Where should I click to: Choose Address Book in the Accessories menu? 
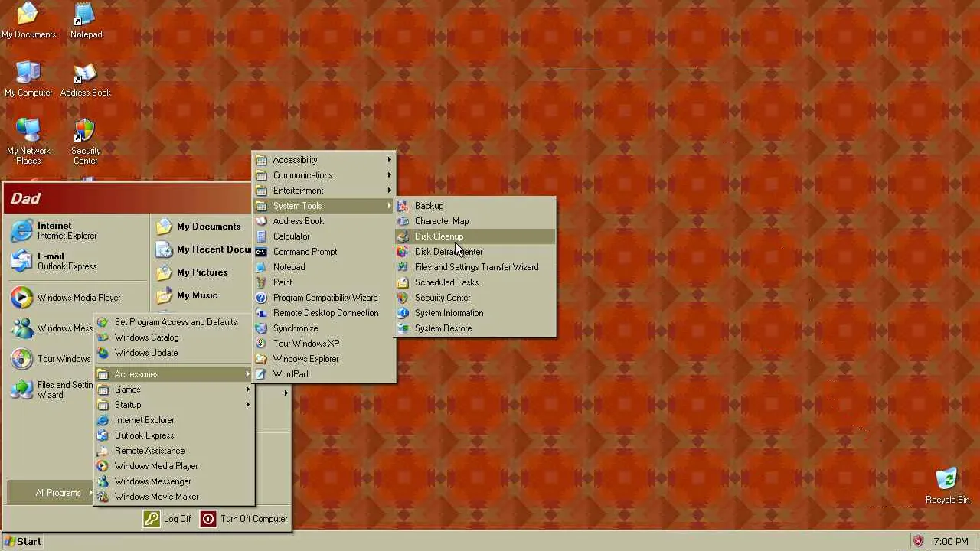pos(324,221)
